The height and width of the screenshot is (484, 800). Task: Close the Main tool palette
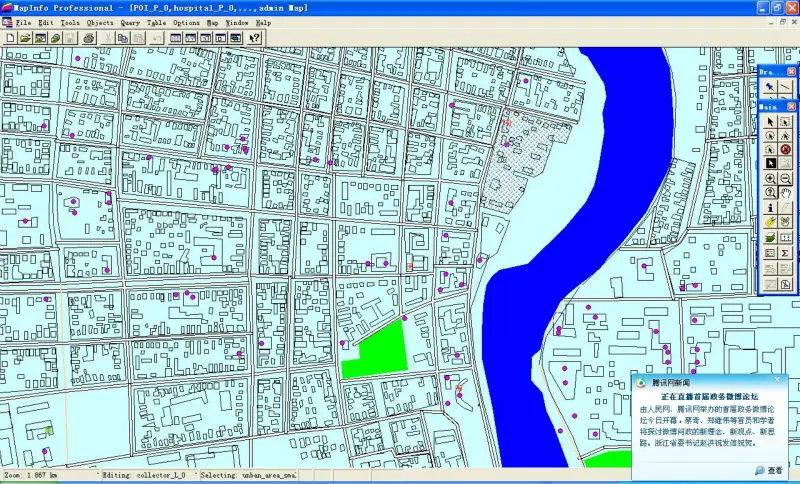[791, 105]
